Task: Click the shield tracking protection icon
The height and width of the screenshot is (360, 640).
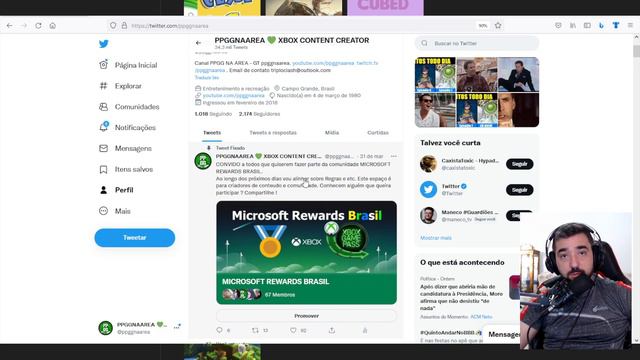Action: pyautogui.click(x=113, y=25)
